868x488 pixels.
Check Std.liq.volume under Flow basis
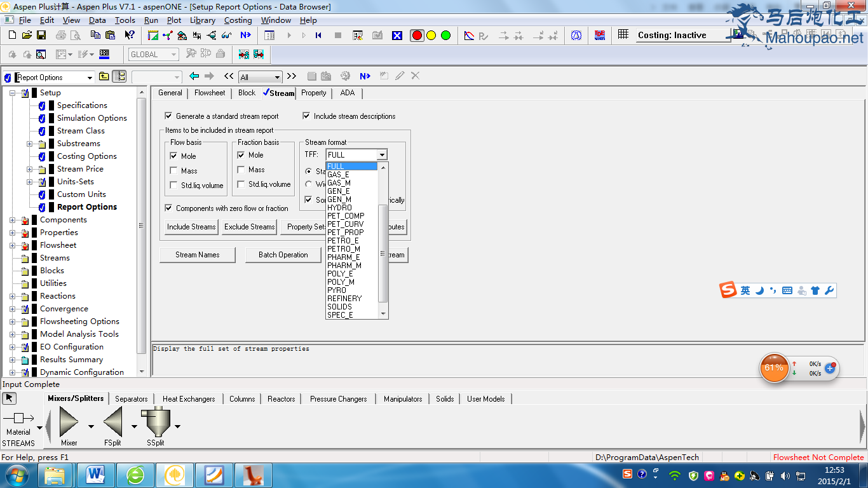(173, 186)
